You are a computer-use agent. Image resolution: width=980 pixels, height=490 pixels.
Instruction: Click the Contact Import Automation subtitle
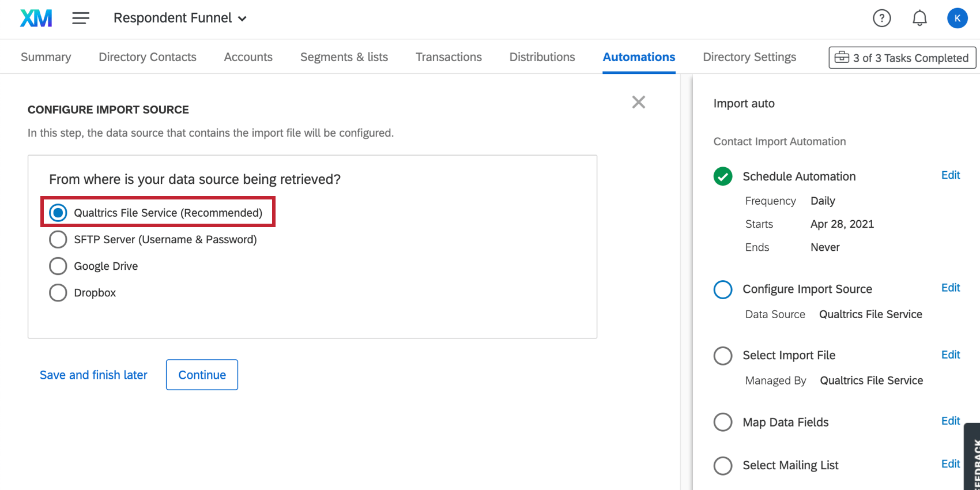[x=779, y=141]
